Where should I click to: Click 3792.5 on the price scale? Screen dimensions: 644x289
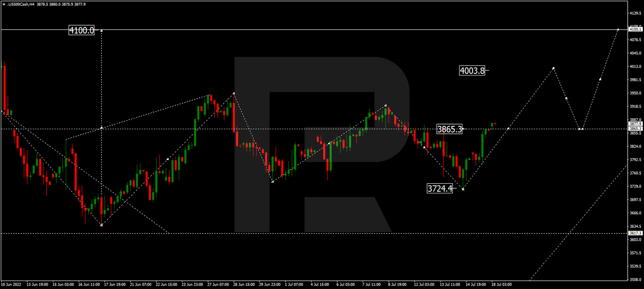635,160
